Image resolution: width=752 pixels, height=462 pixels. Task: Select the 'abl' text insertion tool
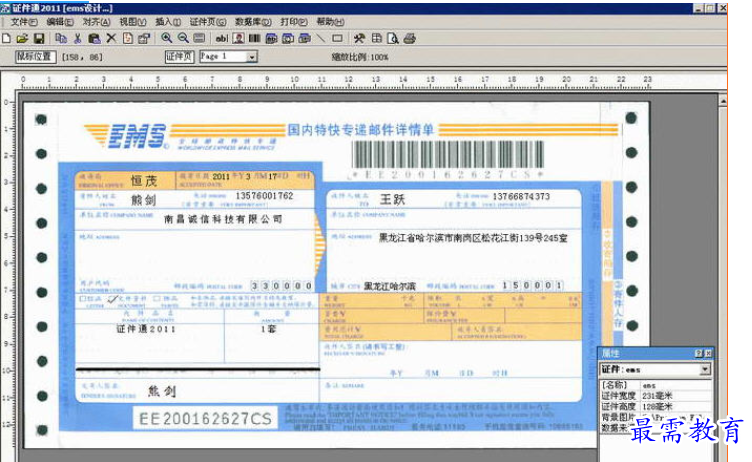tap(222, 38)
